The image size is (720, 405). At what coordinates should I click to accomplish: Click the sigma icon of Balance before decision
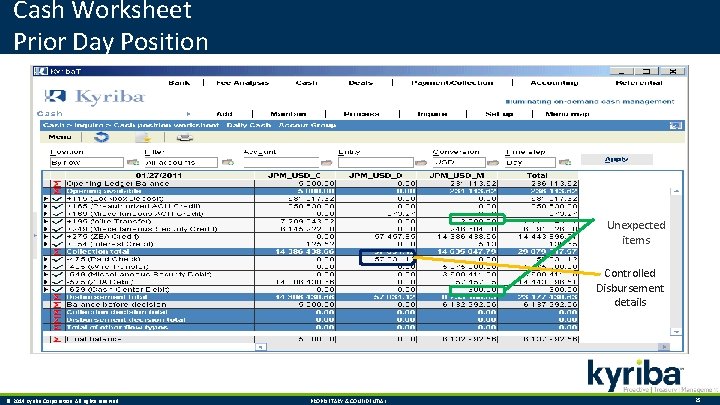[56, 304]
